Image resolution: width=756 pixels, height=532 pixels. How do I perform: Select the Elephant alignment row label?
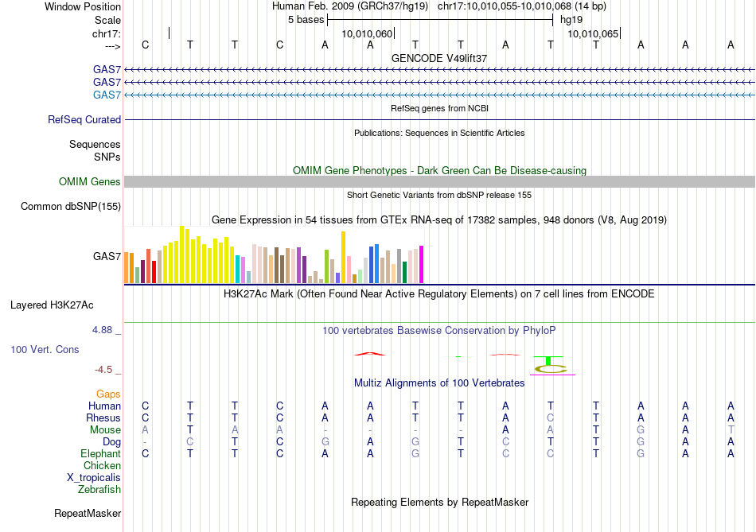pos(100,454)
